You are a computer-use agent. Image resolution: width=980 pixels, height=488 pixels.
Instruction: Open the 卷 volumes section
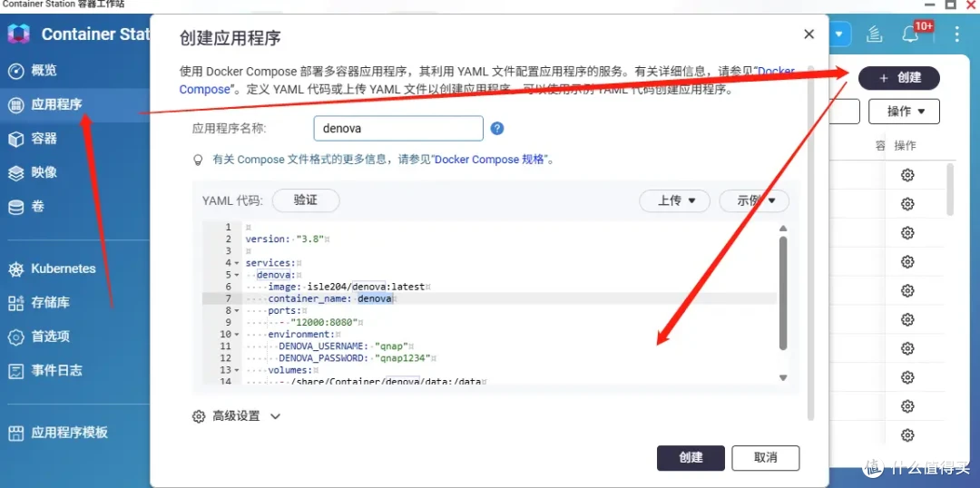click(37, 207)
